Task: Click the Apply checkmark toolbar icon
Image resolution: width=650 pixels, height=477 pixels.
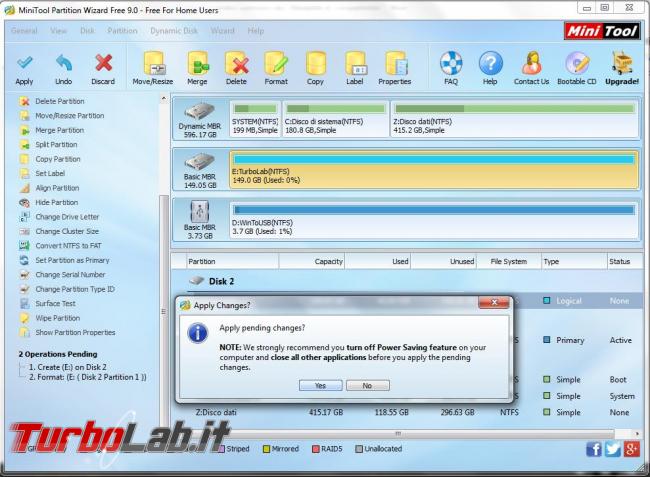Action: click(24, 63)
